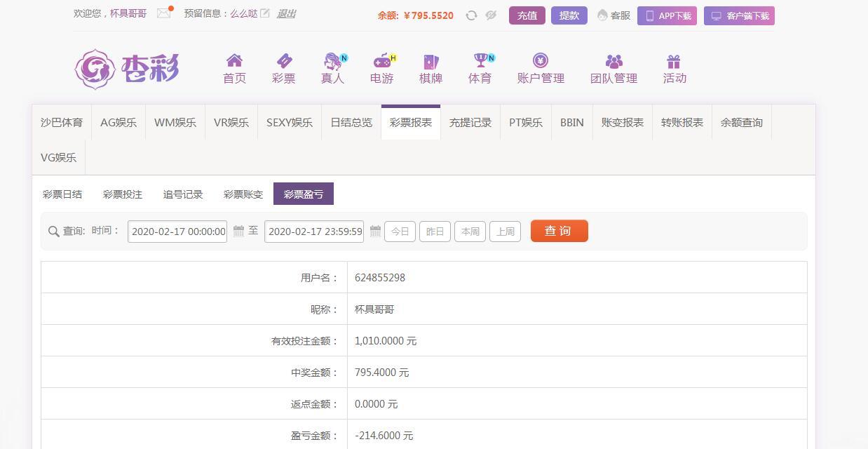Open 追号记录 sub-tab
868x449 pixels.
(x=183, y=194)
